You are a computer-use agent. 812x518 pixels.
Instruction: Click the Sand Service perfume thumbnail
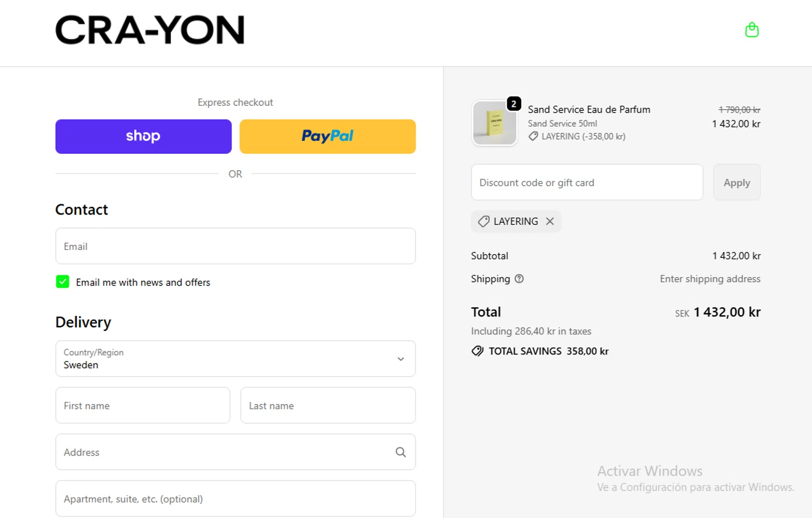coord(494,123)
